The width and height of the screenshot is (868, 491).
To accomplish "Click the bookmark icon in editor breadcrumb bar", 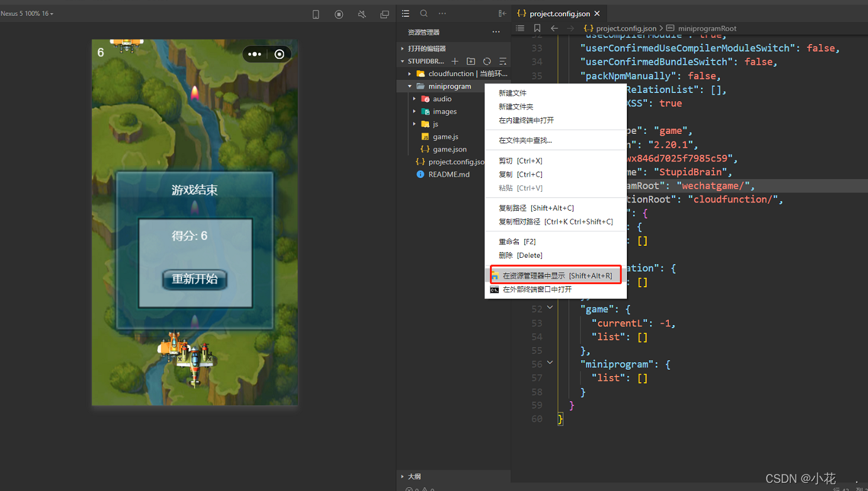I will [537, 28].
